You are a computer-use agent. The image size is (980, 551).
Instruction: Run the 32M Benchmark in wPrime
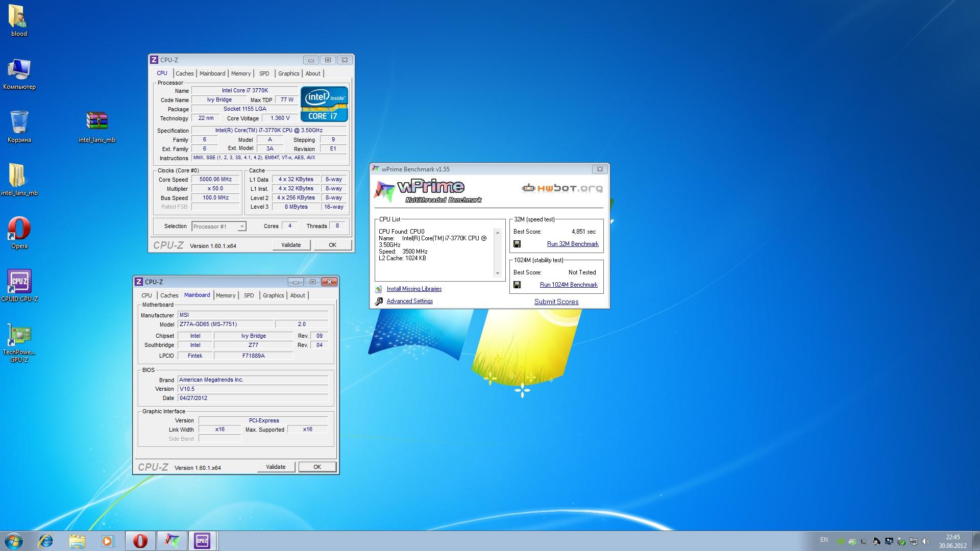pos(573,244)
